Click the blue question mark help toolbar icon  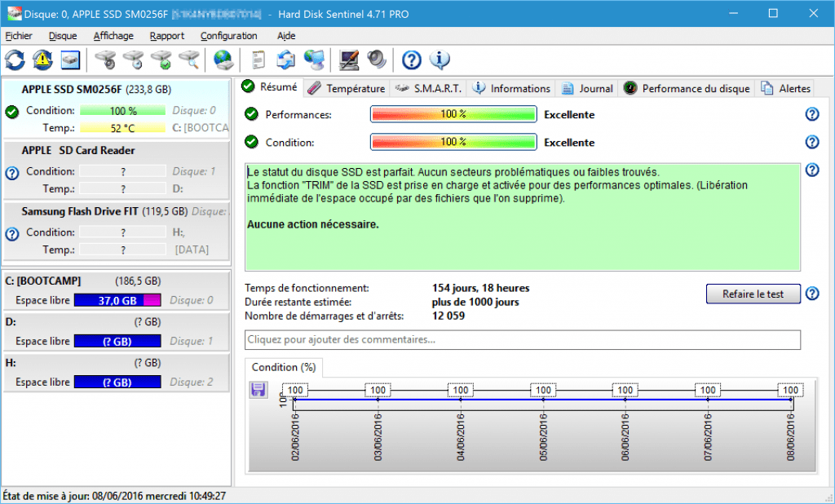(x=412, y=60)
